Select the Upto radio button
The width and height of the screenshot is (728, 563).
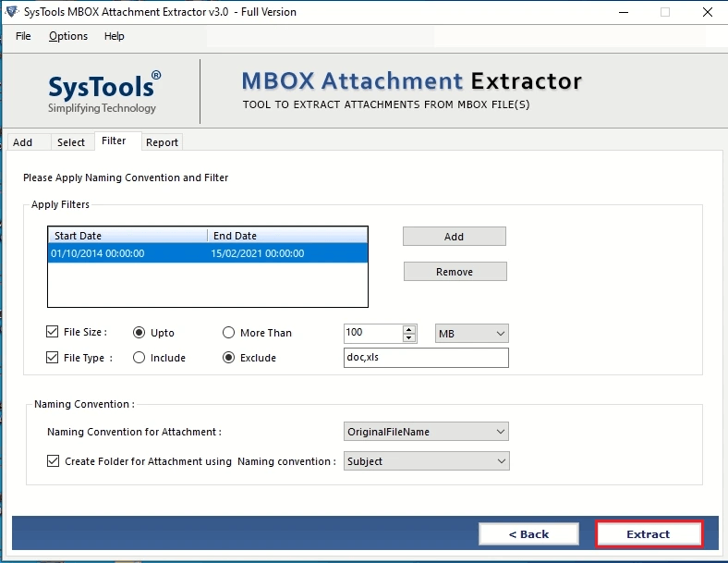click(139, 333)
